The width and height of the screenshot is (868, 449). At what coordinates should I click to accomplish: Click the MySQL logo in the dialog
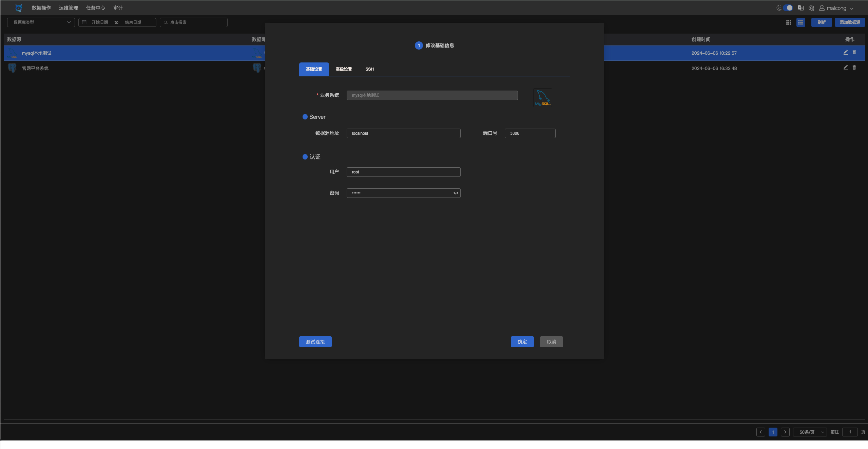tap(542, 98)
